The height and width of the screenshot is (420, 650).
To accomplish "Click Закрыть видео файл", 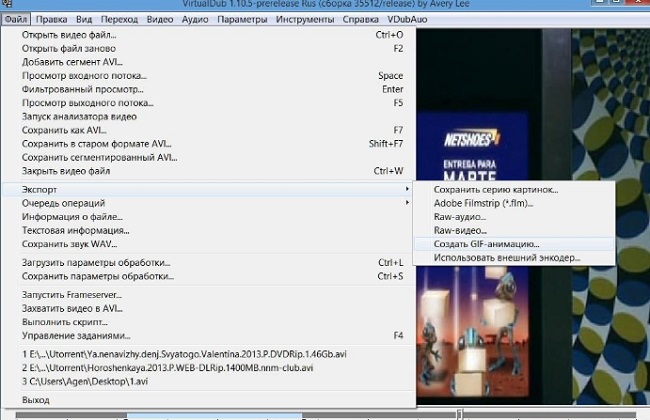I will click(x=66, y=171).
